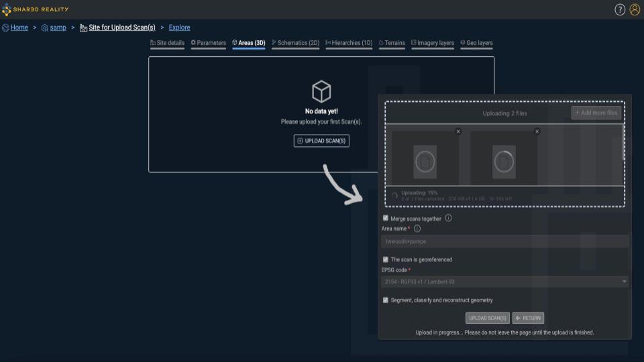Remove the first uploading file
The image size is (644, 362).
coord(458,131)
